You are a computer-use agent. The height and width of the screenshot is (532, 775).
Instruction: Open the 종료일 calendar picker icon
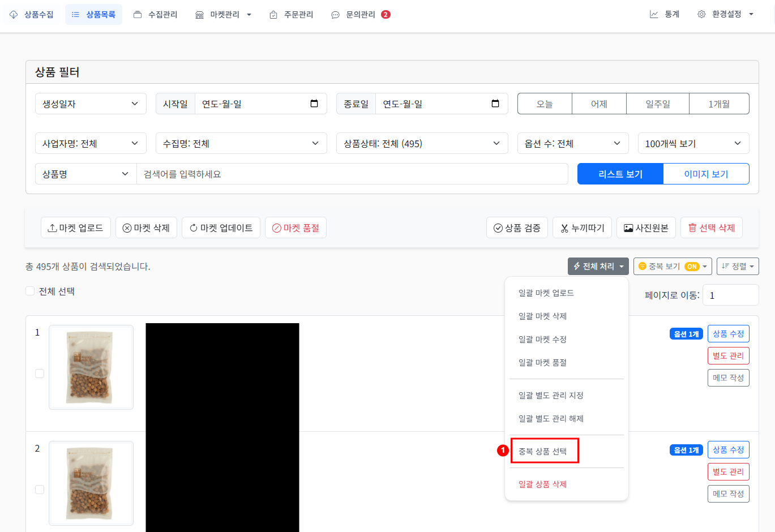[x=495, y=104]
